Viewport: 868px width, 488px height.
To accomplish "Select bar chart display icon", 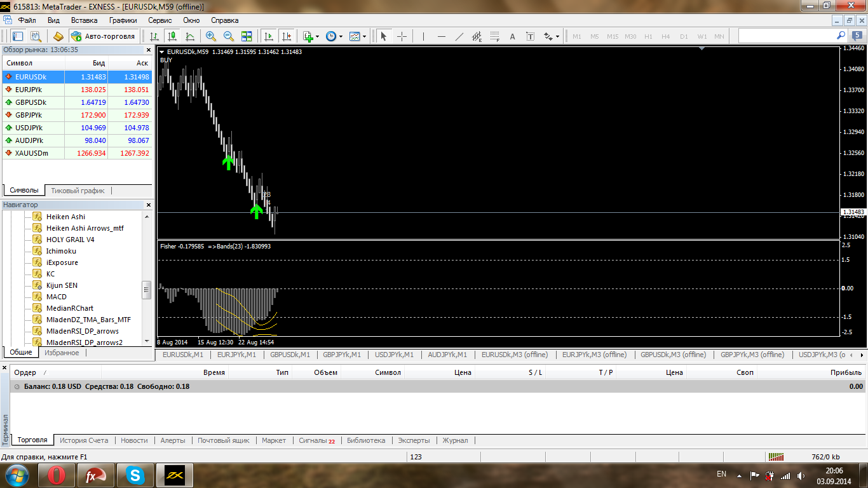I will pyautogui.click(x=154, y=36).
